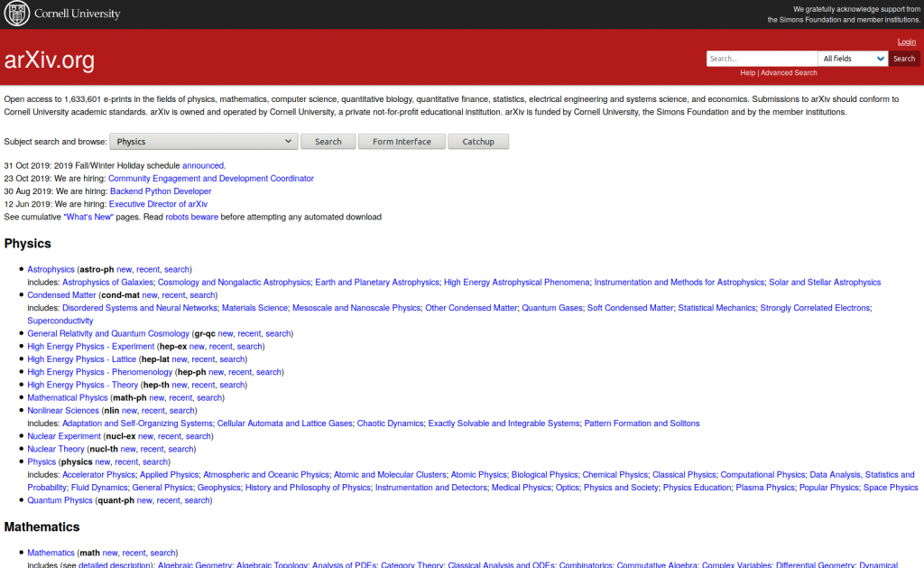The width and height of the screenshot is (924, 568).
Task: Open the Help link under search
Action: click(x=747, y=73)
